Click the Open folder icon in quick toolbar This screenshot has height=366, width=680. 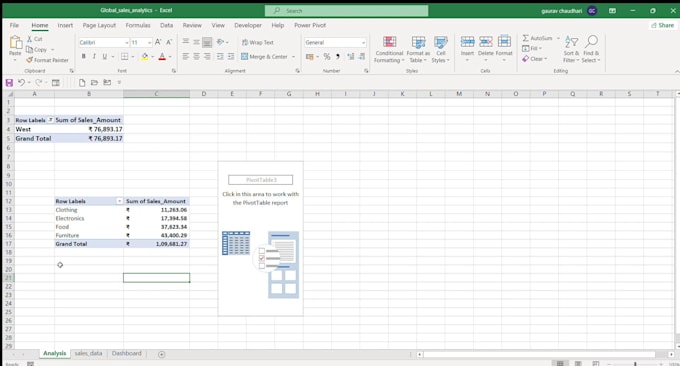pos(94,82)
